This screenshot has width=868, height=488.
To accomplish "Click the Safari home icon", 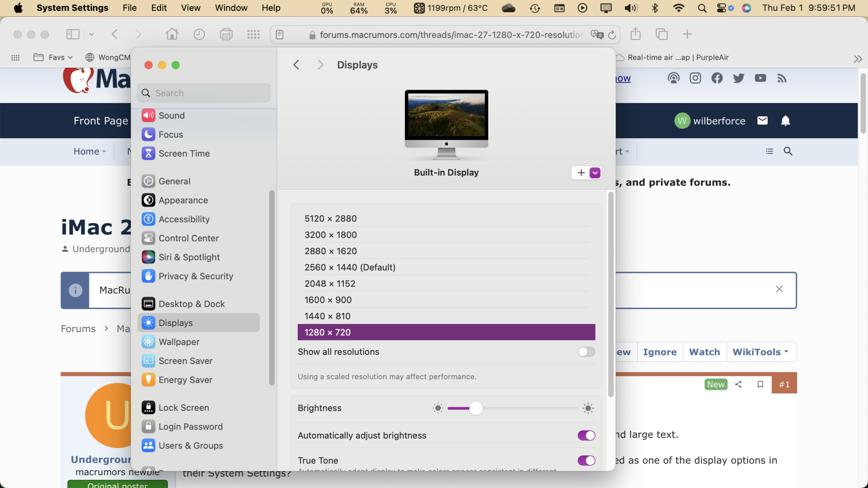I will click(172, 34).
